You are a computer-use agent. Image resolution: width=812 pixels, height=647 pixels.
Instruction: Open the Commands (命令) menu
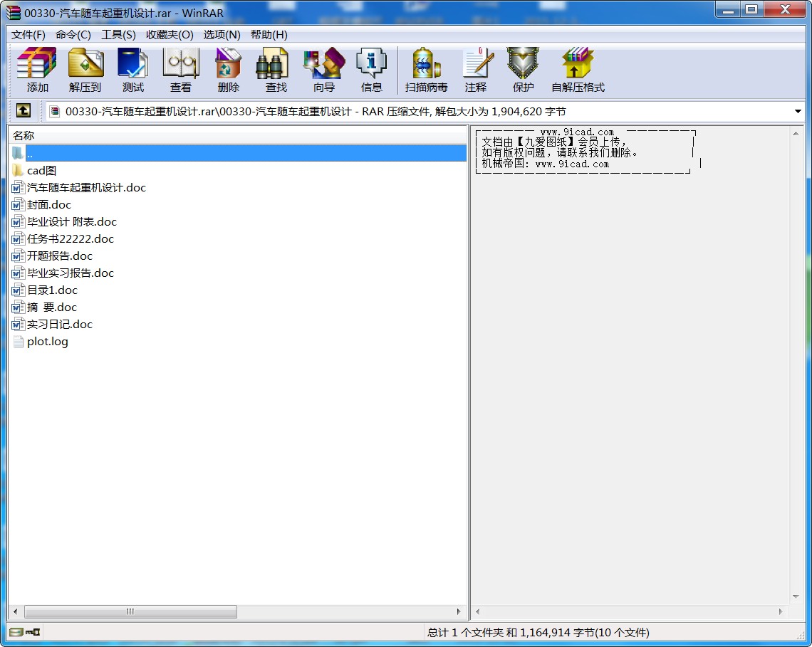[73, 35]
